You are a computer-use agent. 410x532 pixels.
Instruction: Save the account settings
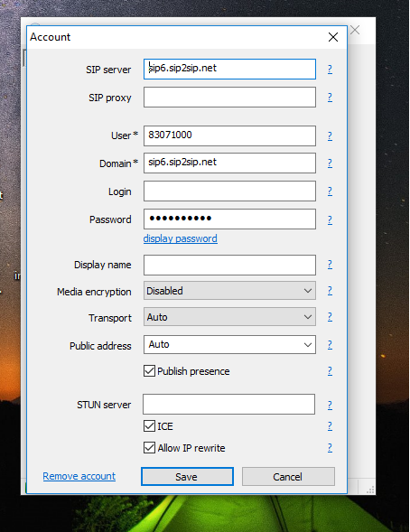(187, 477)
